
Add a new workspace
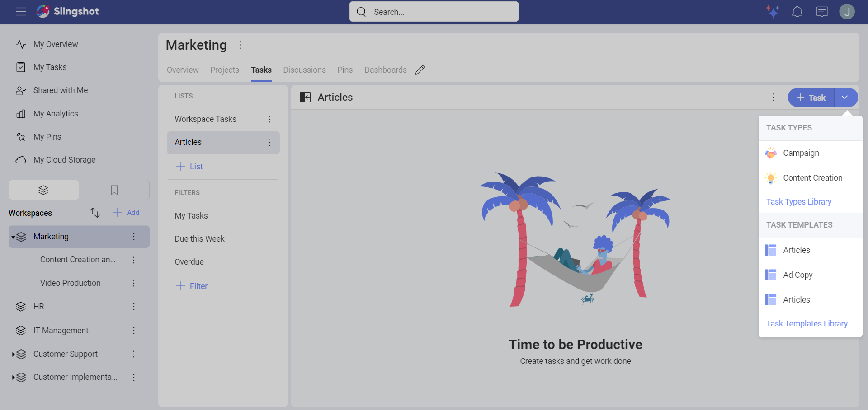tap(126, 213)
